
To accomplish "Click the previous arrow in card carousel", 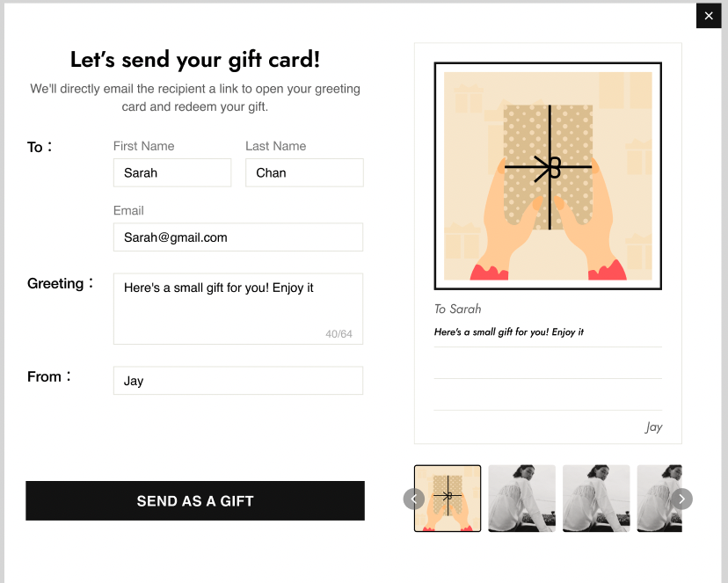I will coord(414,499).
